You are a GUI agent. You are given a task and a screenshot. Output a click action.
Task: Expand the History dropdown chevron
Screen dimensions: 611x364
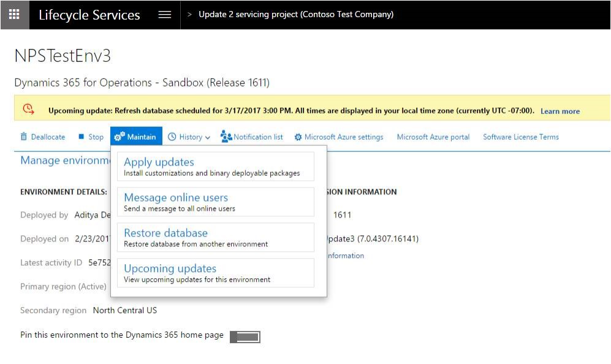pyautogui.click(x=208, y=137)
